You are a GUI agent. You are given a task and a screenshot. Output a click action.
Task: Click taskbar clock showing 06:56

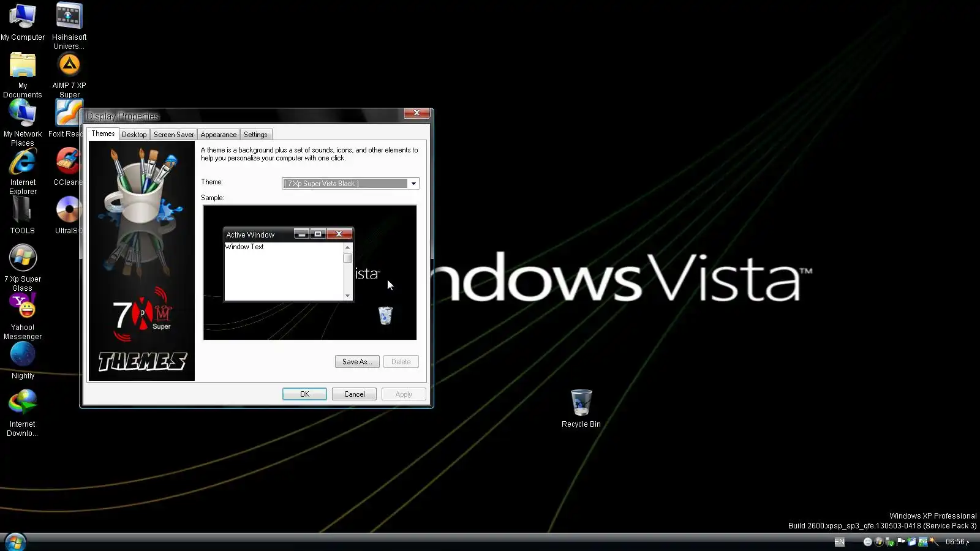957,542
